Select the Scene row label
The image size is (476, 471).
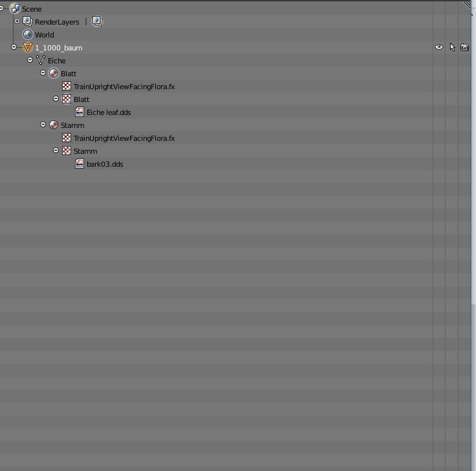[32, 9]
